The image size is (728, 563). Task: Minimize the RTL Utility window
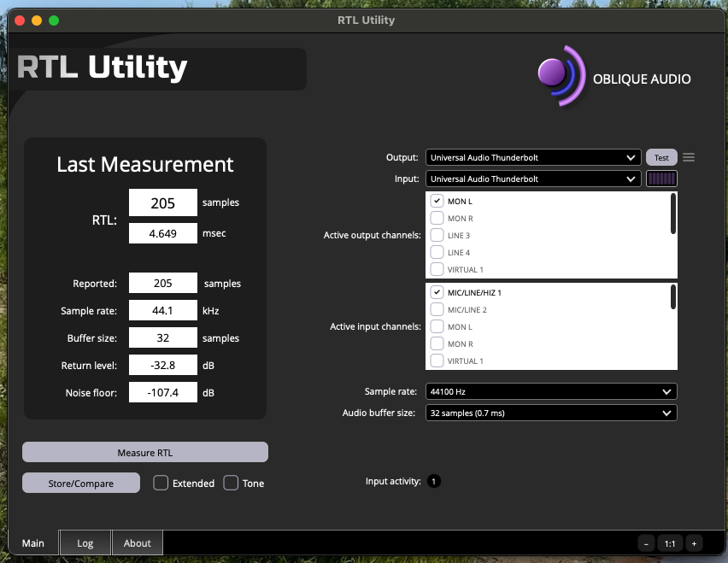37,21
